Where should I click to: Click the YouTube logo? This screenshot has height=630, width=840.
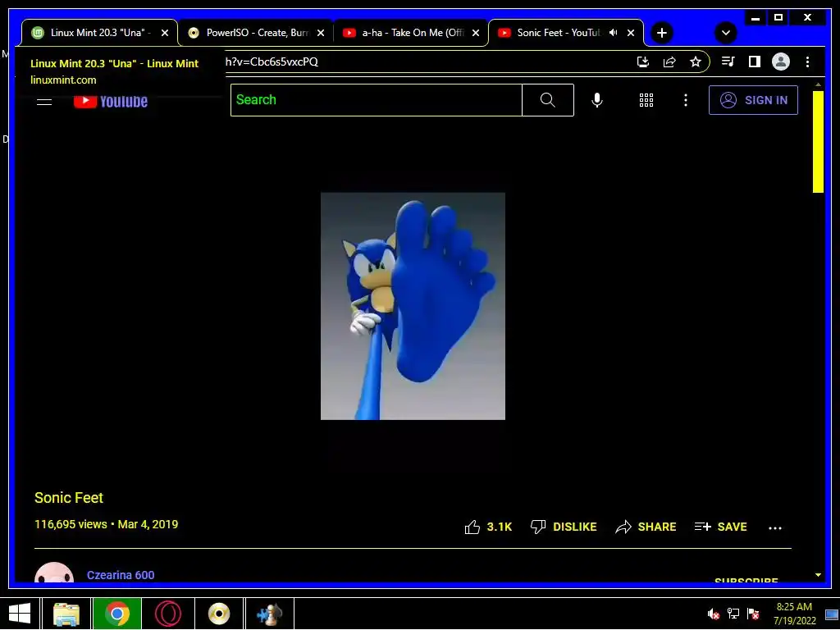click(111, 101)
